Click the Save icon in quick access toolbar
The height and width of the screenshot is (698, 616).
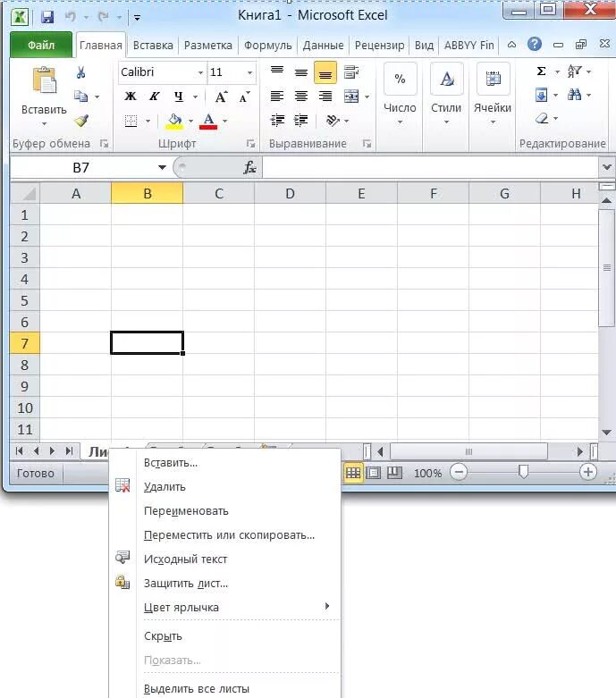[x=47, y=17]
